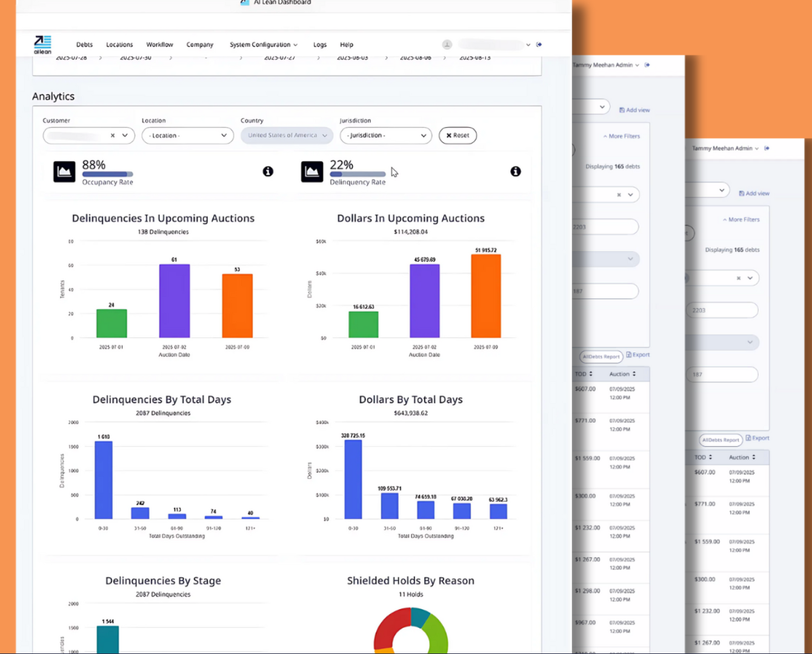Click logout icon in the rightmost background window
The image size is (812, 654).
point(767,148)
